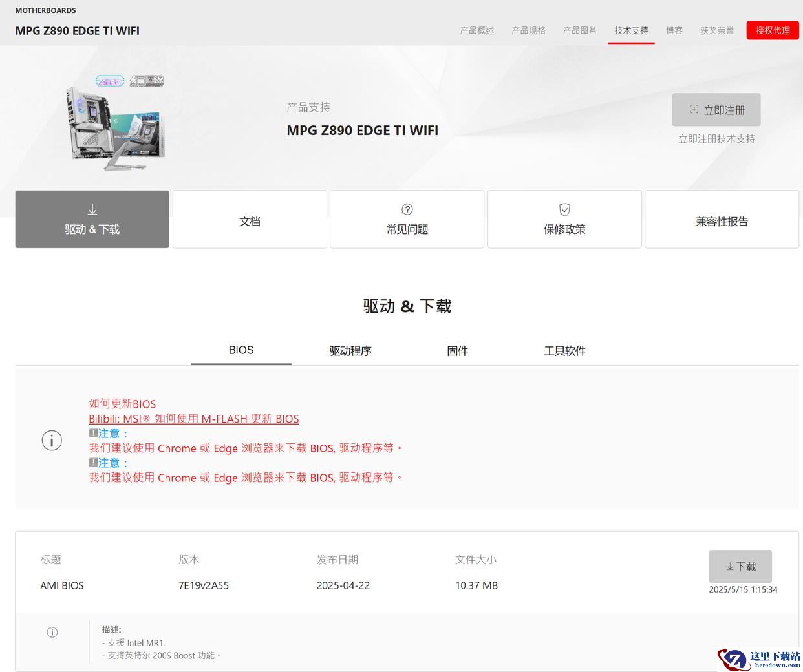This screenshot has height=672, width=803.
Task: Switch to the 工具软件 sub-tab
Action: click(x=564, y=351)
